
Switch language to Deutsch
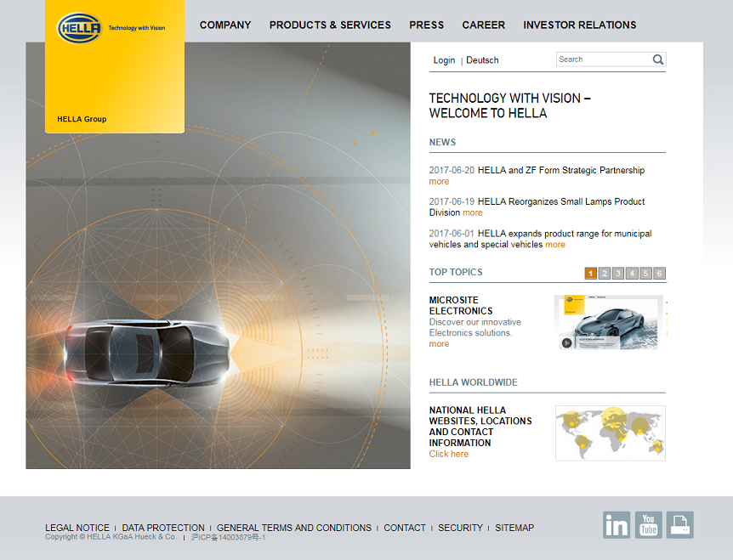point(482,60)
